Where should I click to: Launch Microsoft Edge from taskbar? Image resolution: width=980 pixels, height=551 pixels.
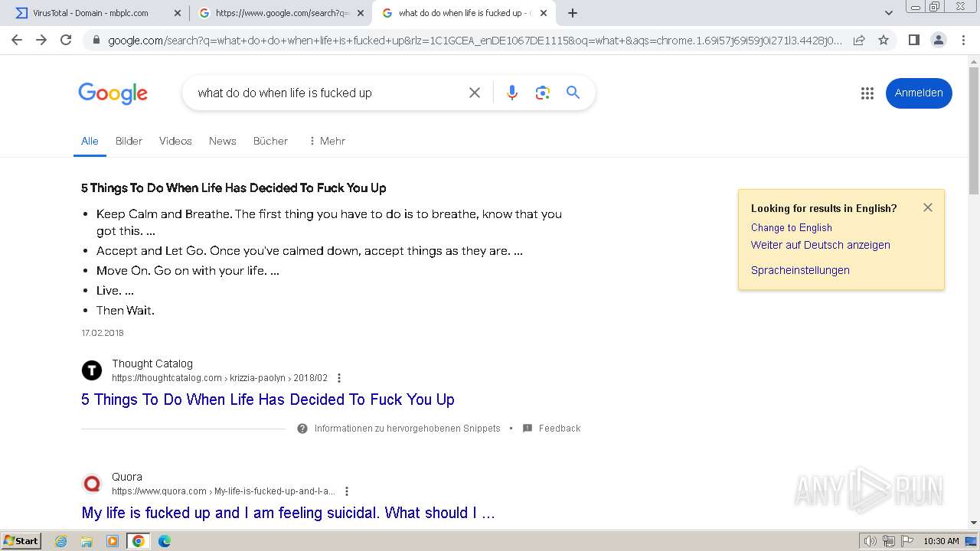tap(164, 541)
